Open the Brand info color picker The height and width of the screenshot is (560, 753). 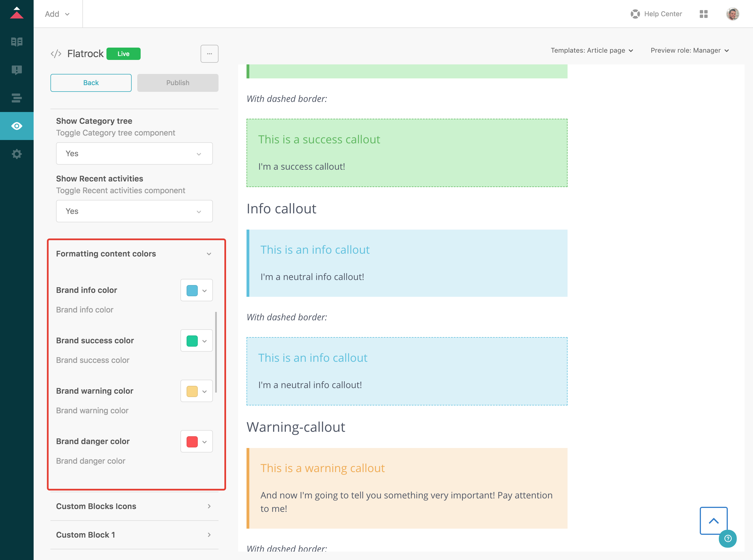coord(196,290)
